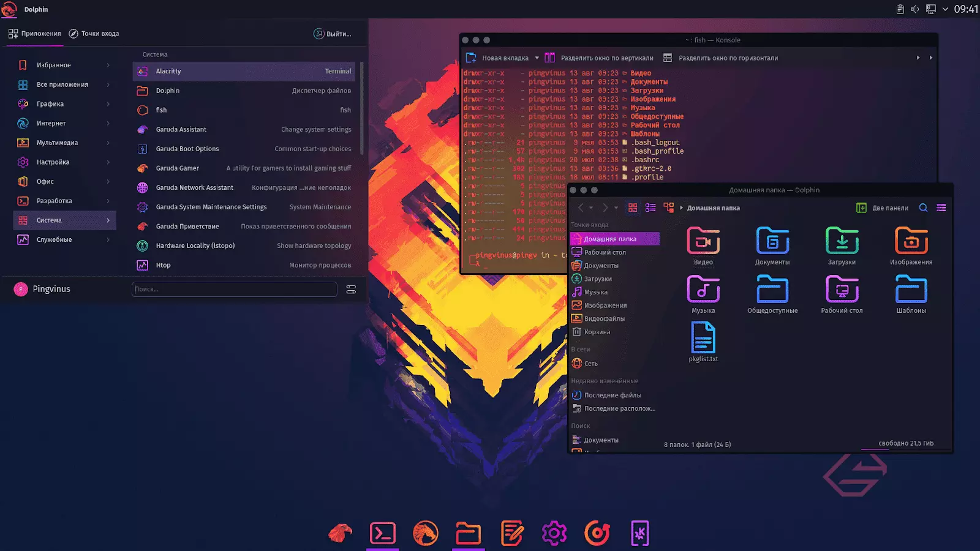Launch Dolphin file manager entry in menu

[244, 91]
